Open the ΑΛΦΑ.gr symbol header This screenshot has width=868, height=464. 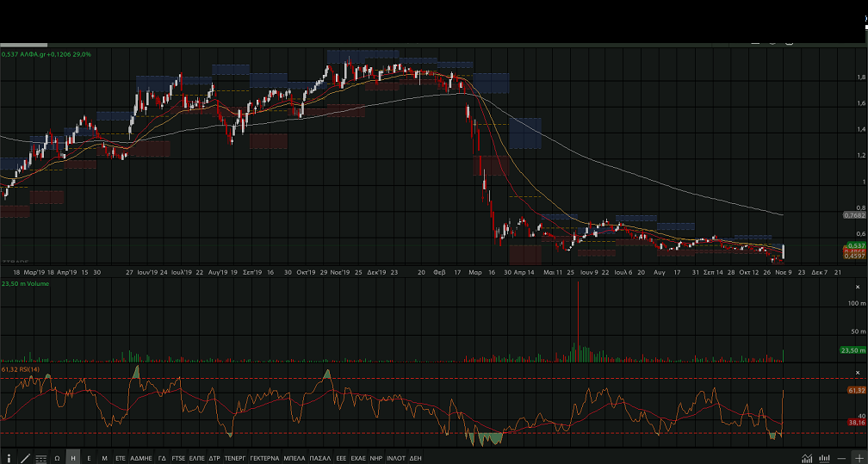(x=46, y=54)
